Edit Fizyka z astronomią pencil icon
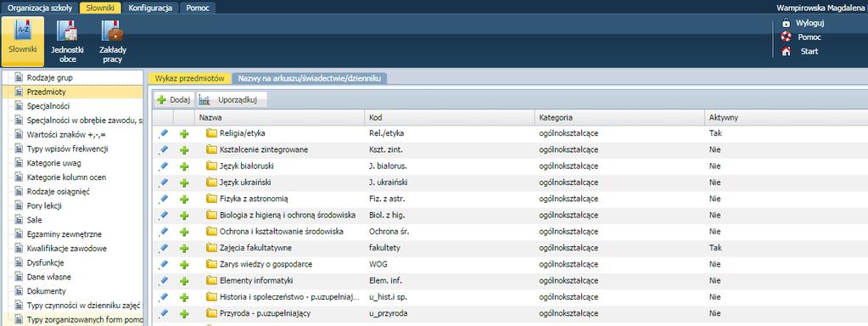This screenshot has width=868, height=326. pyautogui.click(x=163, y=199)
